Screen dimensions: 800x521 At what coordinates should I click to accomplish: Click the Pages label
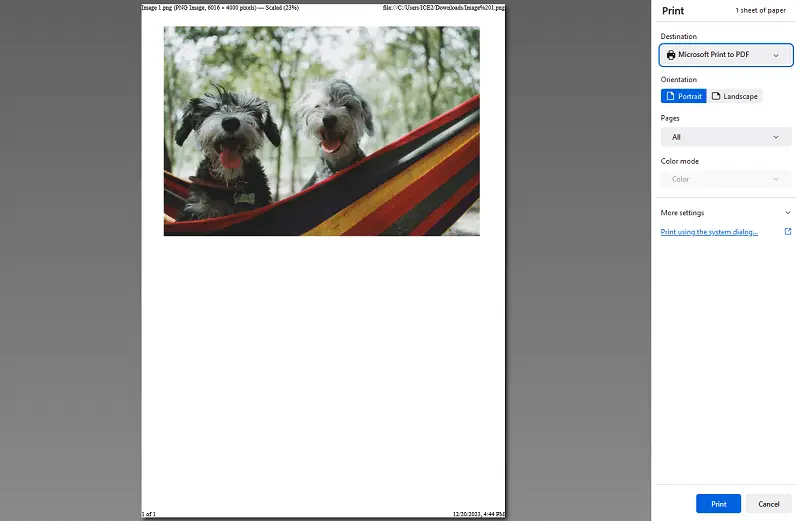point(670,118)
